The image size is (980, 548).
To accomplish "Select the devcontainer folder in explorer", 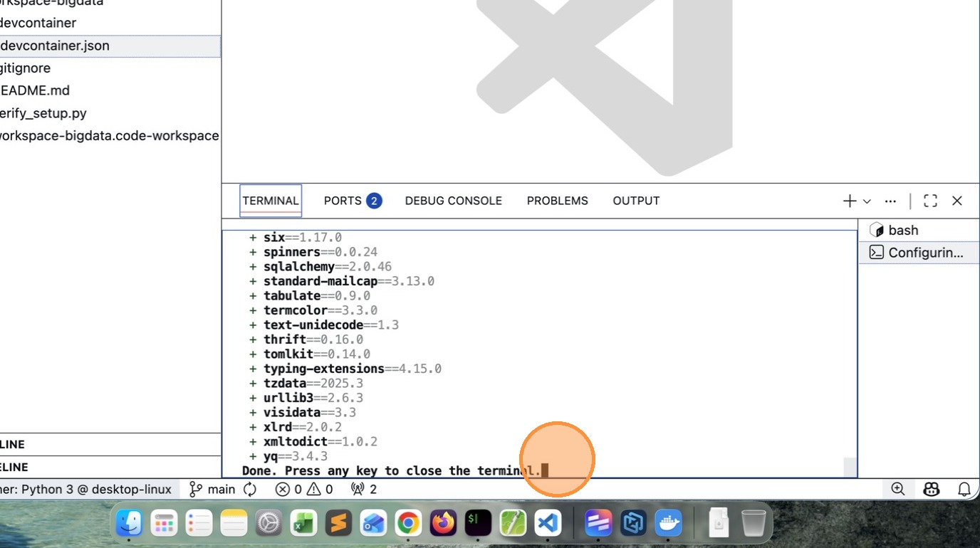I will 110,23.
